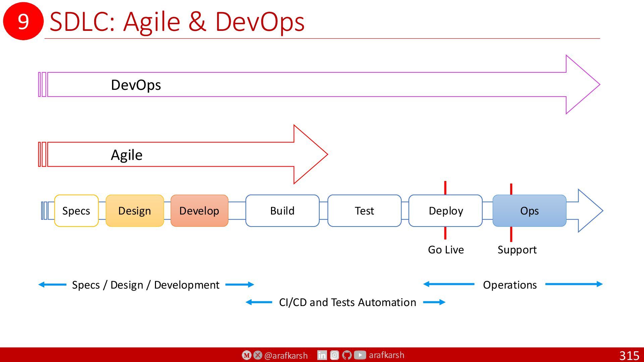This screenshot has width=644, height=362.
Task: Select the Specs stage box
Action: coord(76,211)
